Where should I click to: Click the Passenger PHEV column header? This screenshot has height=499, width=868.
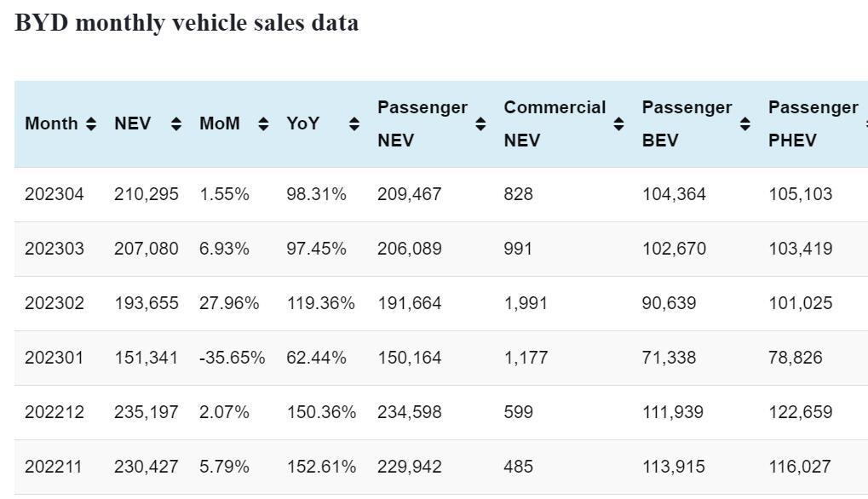813,123
